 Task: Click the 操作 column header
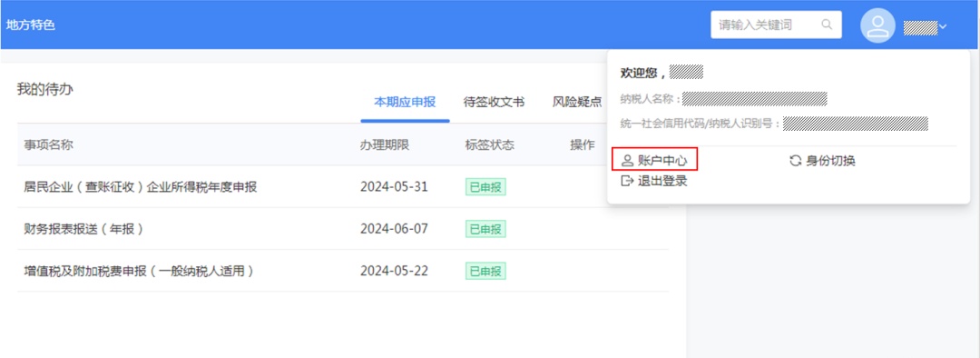pyautogui.click(x=583, y=145)
